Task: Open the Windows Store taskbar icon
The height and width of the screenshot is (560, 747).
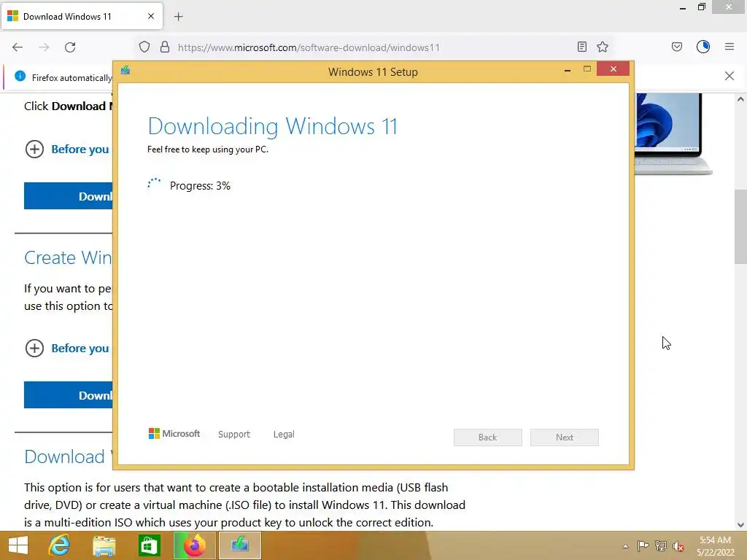Action: pos(149,545)
